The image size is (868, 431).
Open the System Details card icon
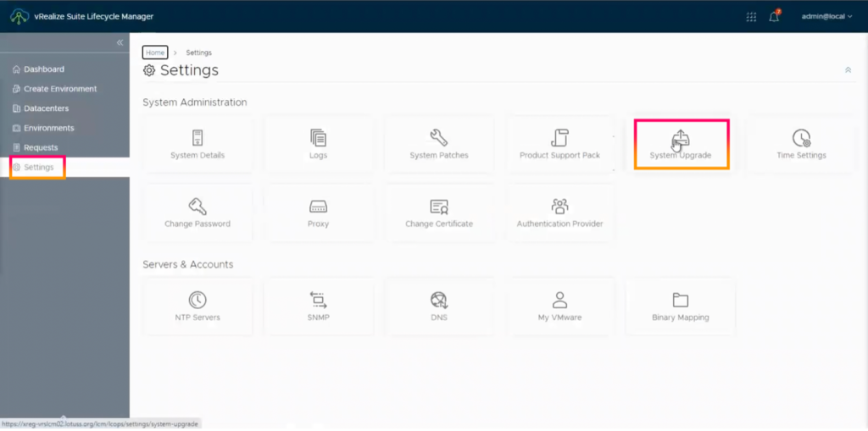click(198, 138)
